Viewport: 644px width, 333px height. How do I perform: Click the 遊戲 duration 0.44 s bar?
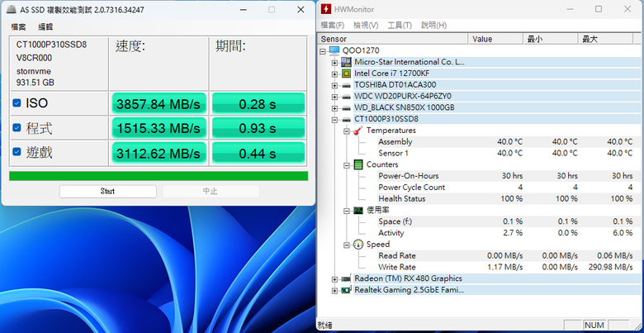(258, 153)
